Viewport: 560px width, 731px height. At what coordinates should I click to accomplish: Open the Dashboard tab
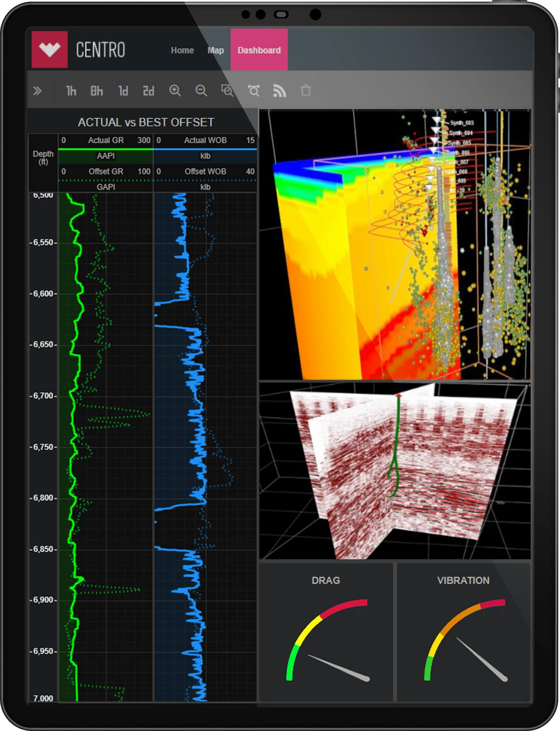(x=259, y=50)
